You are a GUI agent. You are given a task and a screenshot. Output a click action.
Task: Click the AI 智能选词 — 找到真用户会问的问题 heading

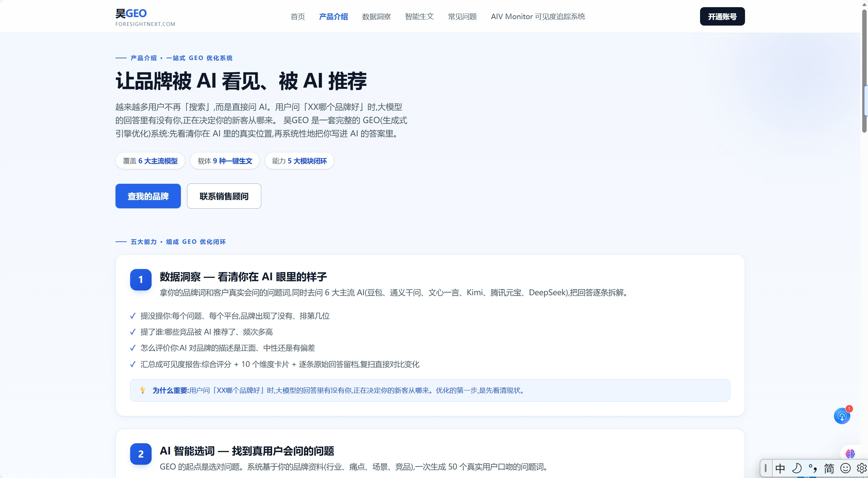[x=247, y=451]
